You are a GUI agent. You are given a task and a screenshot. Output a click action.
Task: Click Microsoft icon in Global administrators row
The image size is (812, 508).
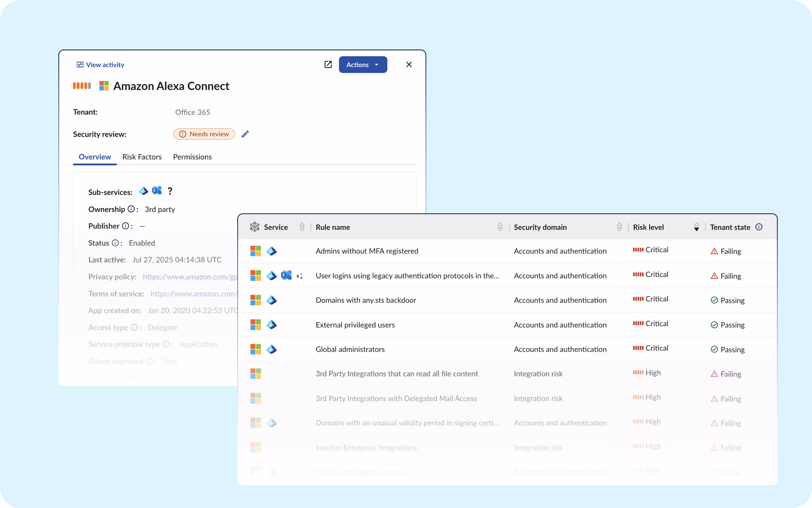[x=256, y=349]
